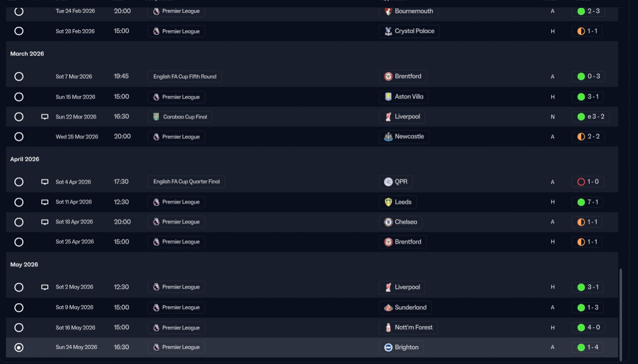The width and height of the screenshot is (638, 364).
Task: Select the radio button for QPR fixture
Action: 19,182
